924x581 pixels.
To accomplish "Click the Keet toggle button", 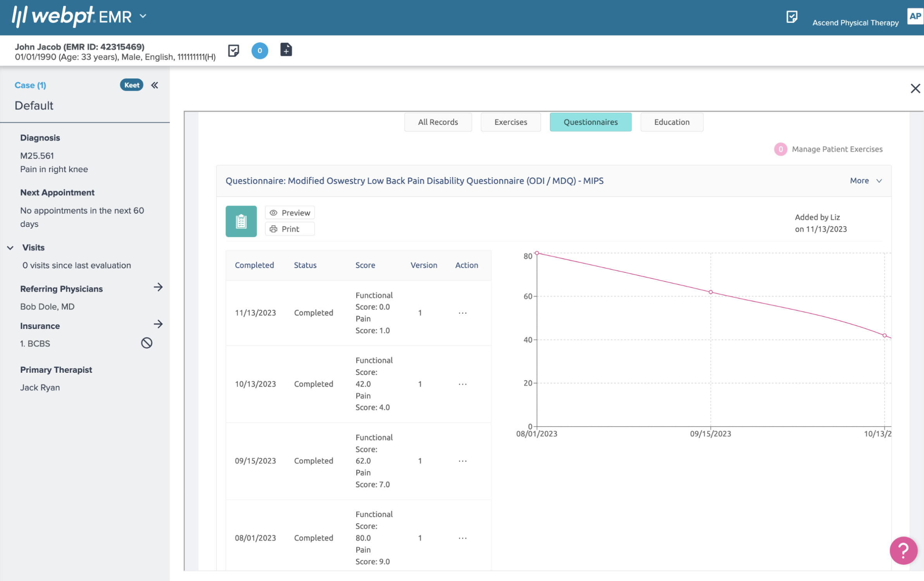I will coord(131,85).
